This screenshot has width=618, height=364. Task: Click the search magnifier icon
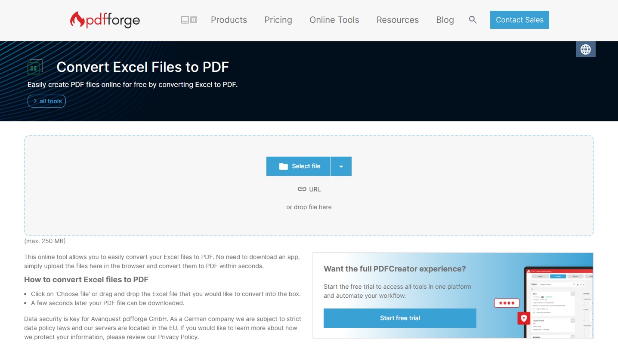click(473, 20)
